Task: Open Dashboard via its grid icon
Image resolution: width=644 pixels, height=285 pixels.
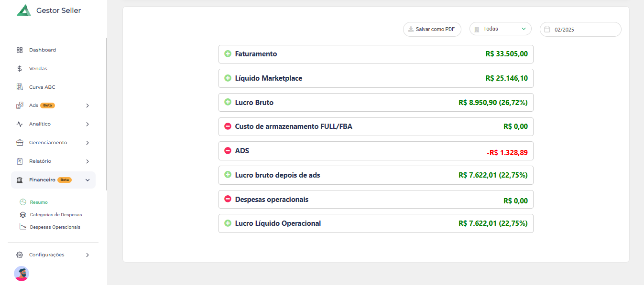Action: click(20, 50)
